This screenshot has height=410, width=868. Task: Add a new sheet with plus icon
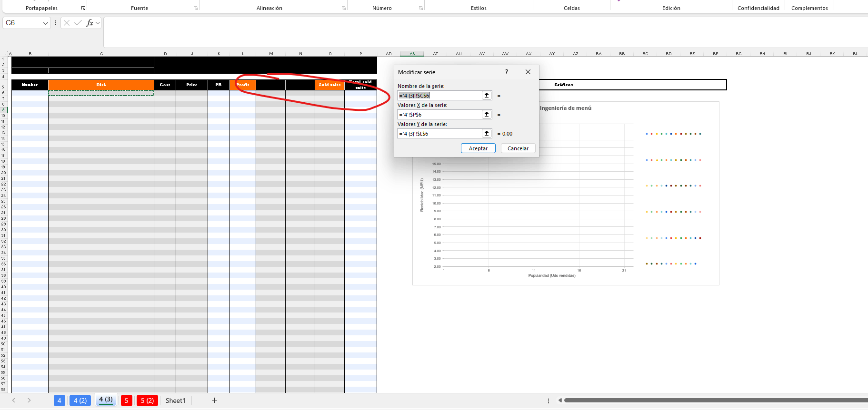pyautogui.click(x=214, y=400)
